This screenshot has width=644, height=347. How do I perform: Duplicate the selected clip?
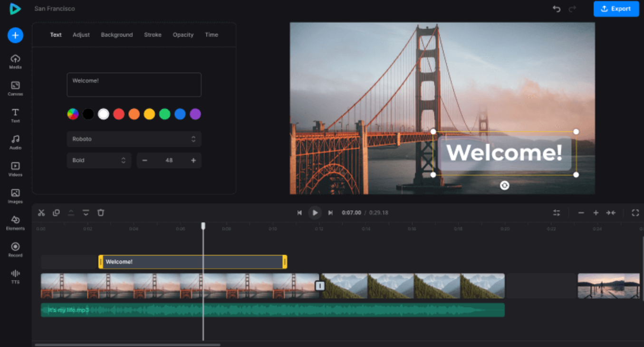[x=56, y=213]
